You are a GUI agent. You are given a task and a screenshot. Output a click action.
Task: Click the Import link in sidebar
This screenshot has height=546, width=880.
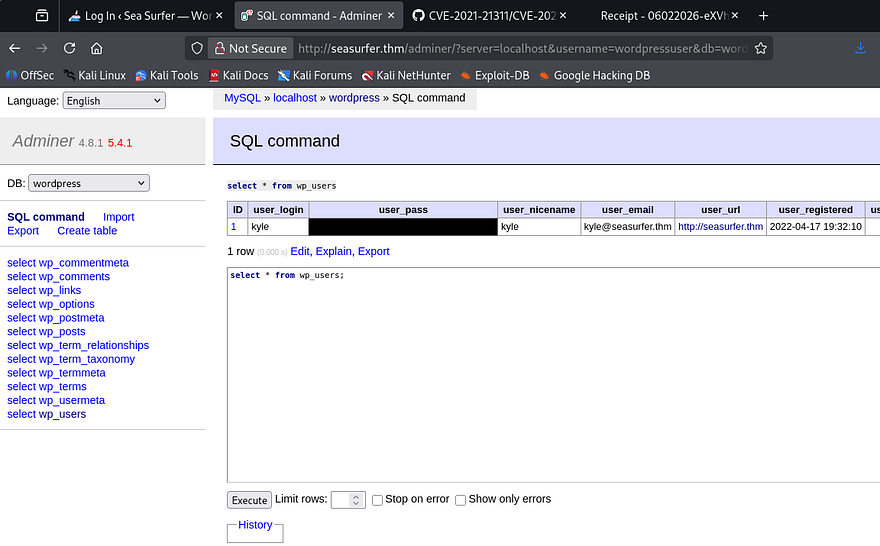click(x=118, y=217)
